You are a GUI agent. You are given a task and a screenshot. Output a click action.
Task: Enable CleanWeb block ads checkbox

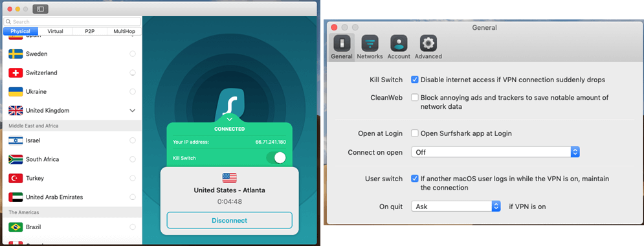tap(415, 98)
